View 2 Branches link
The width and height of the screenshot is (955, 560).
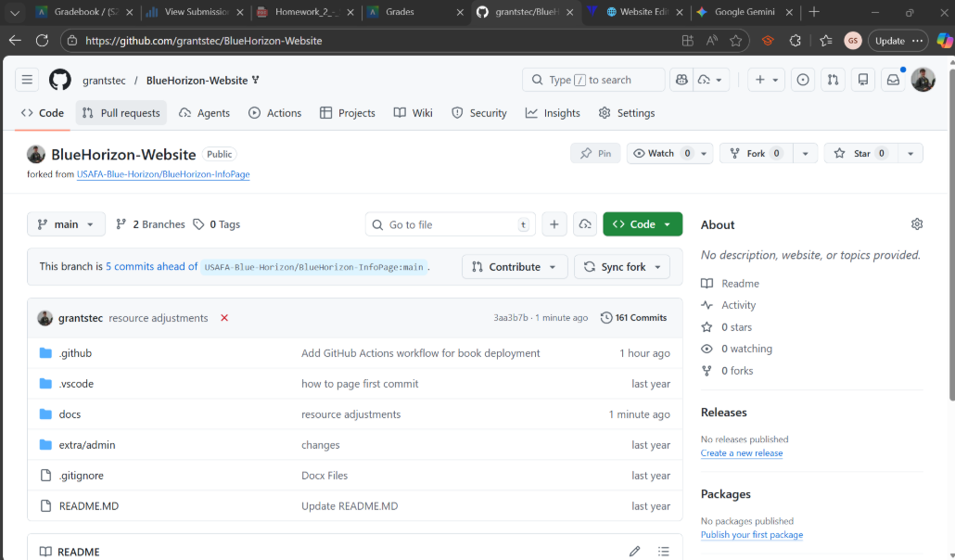(x=150, y=224)
